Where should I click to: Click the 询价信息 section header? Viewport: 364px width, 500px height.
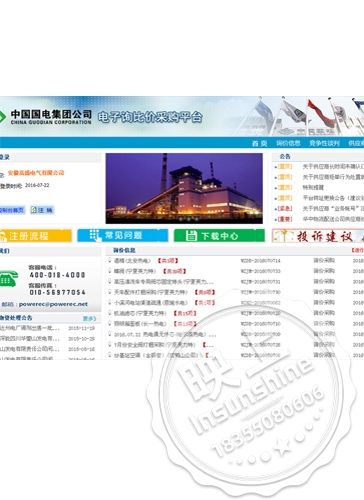124,250
